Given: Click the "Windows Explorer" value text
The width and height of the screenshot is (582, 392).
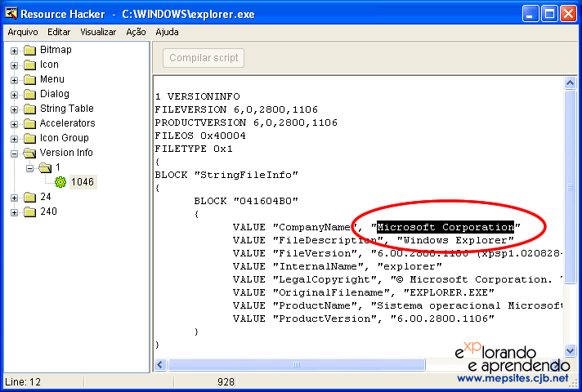Looking at the screenshot, I should click(455, 240).
